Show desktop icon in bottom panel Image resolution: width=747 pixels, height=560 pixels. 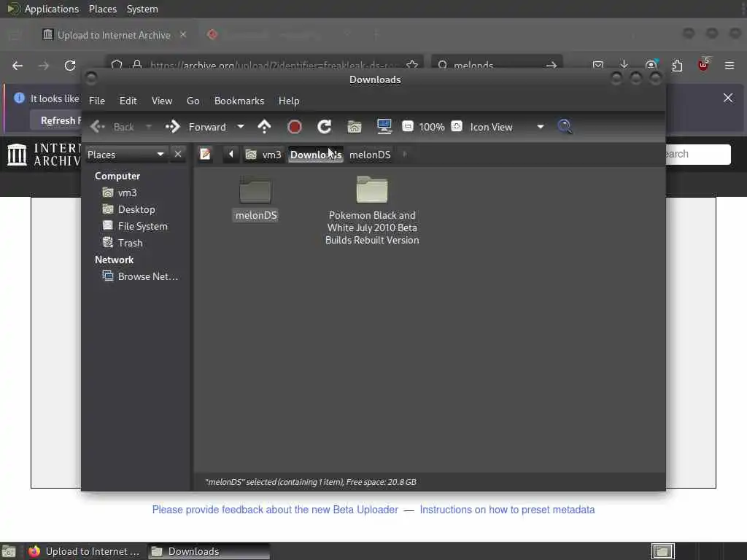coord(9,551)
